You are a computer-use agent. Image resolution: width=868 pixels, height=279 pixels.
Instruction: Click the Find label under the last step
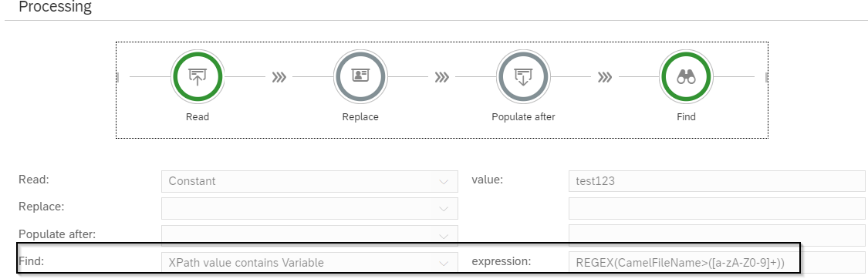pos(687,116)
